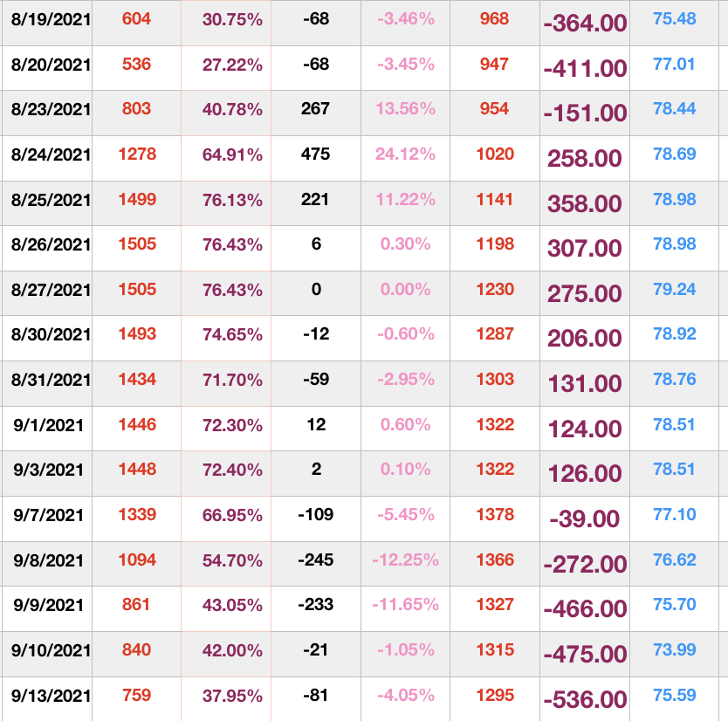
Task: Select the blue 75.59 cell
Action: (675, 696)
